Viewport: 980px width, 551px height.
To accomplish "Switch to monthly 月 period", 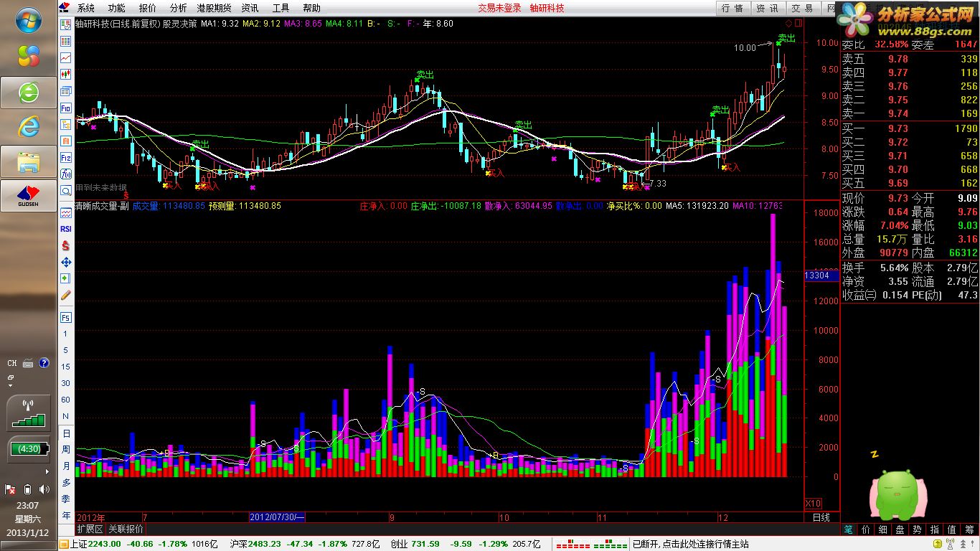I will coord(66,466).
